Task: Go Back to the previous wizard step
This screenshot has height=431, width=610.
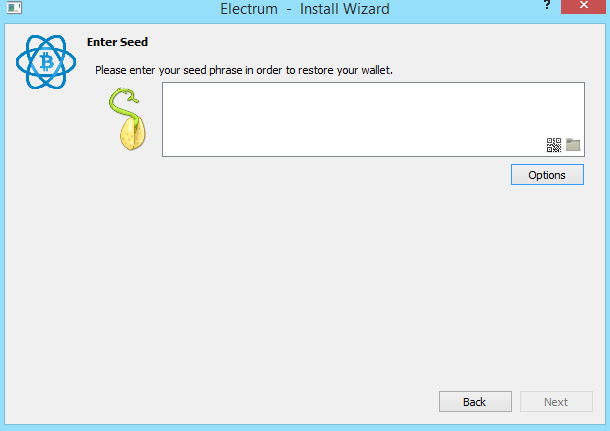Action: tap(475, 401)
